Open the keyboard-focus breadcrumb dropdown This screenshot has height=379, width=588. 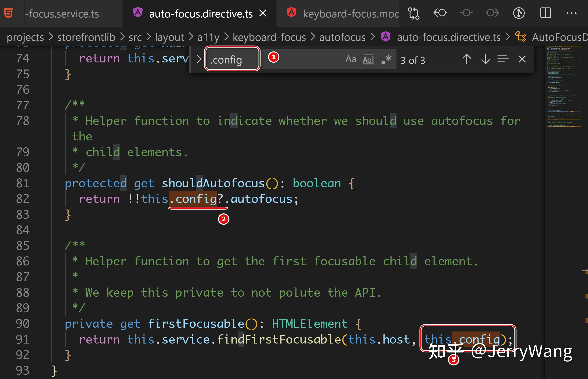click(x=269, y=37)
